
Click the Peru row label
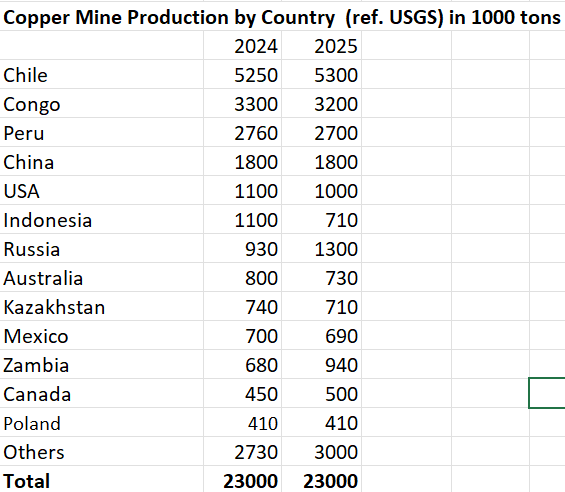pos(102,133)
